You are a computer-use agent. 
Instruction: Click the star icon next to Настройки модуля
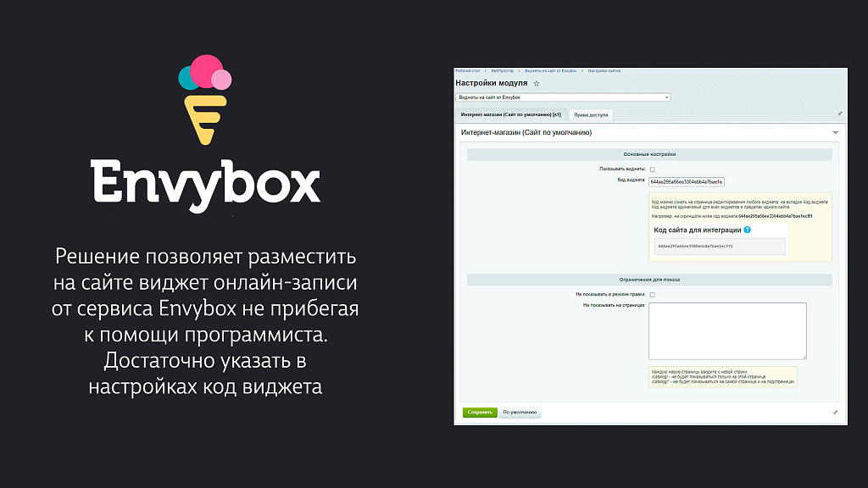[535, 84]
